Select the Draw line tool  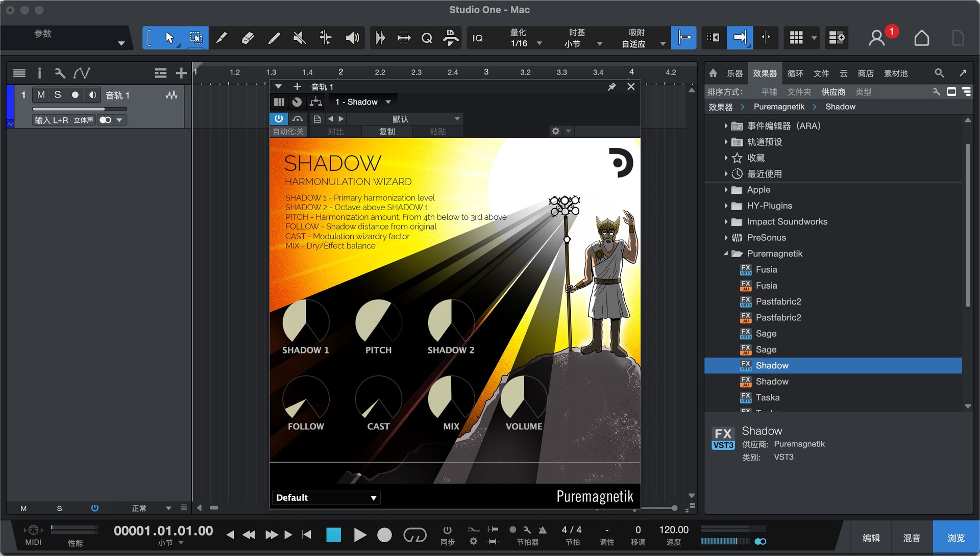tap(274, 38)
